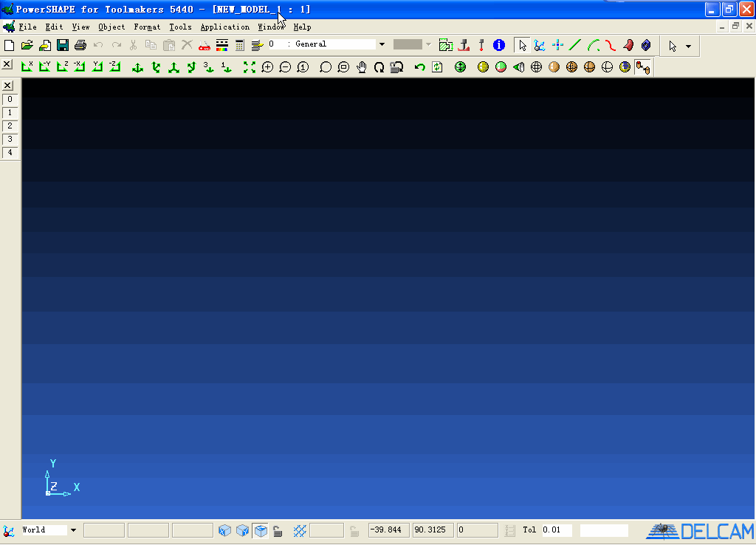The image size is (756, 545).
Task: Click the import file icon
Action: (45, 45)
